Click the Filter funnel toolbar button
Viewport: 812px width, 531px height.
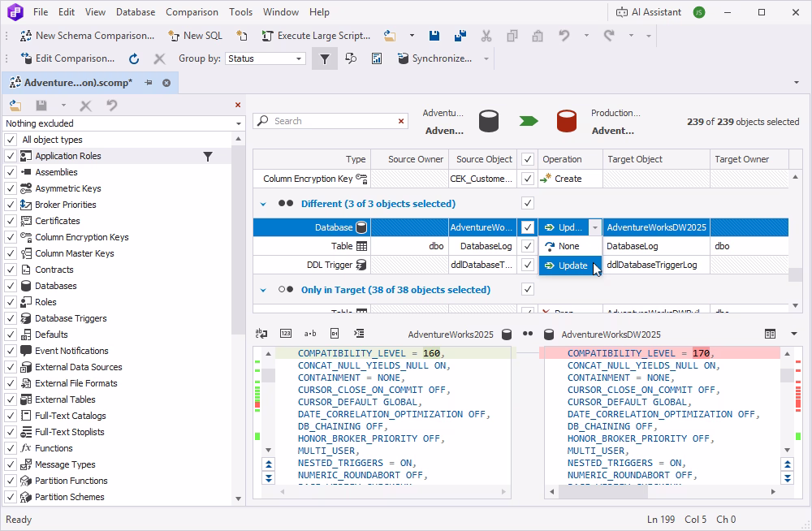[x=325, y=58]
